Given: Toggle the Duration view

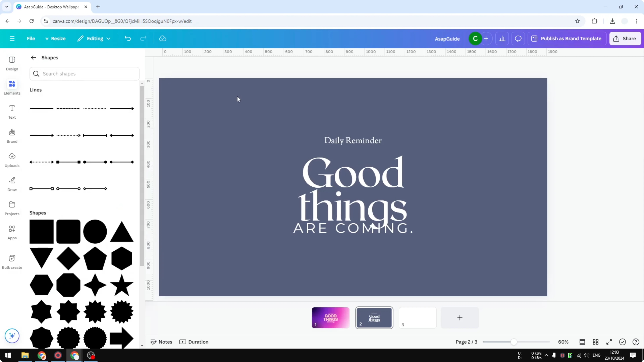Looking at the screenshot, I should point(194,342).
